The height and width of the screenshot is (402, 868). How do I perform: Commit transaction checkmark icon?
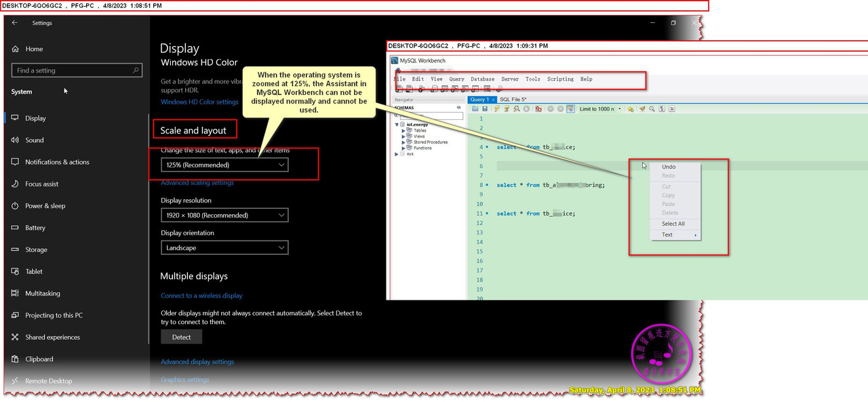(551, 108)
